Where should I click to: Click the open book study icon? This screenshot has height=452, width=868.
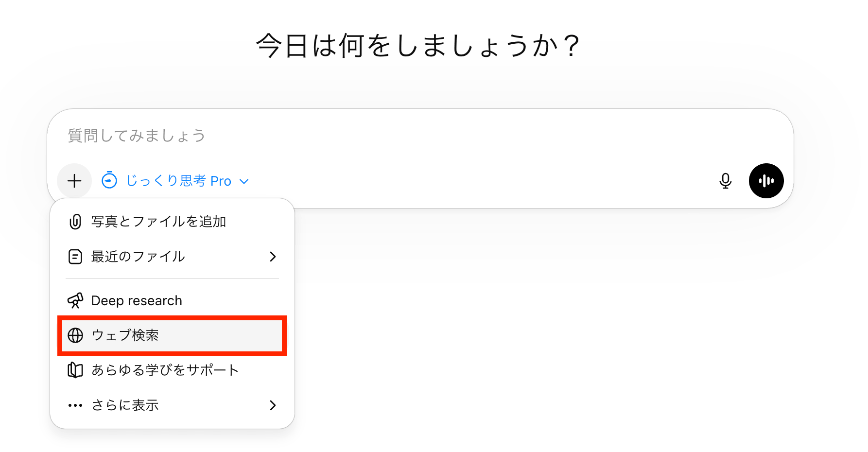(x=75, y=370)
